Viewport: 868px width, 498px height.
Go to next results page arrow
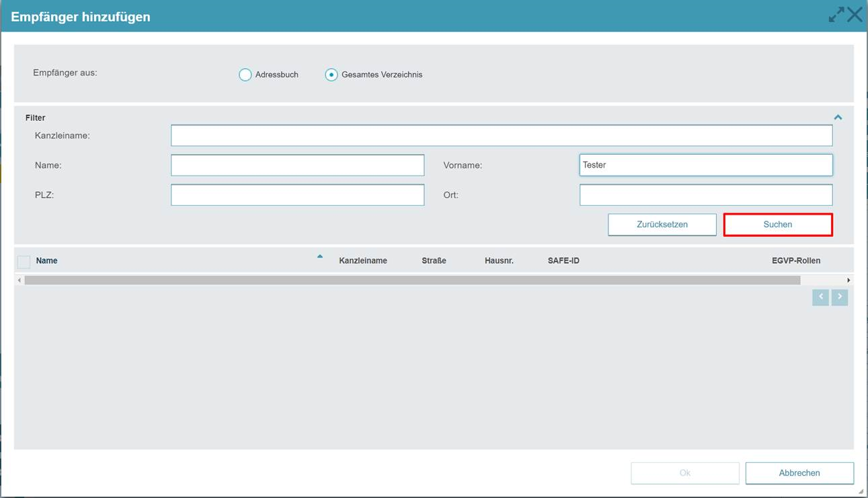point(840,297)
